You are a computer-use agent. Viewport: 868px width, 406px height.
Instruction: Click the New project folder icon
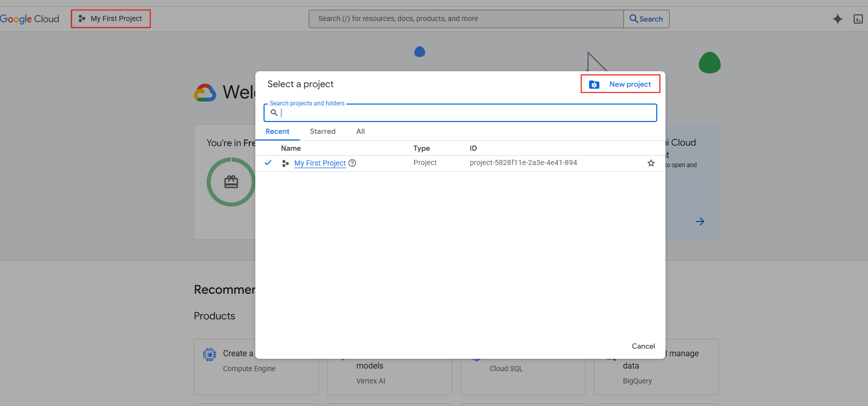[594, 85]
